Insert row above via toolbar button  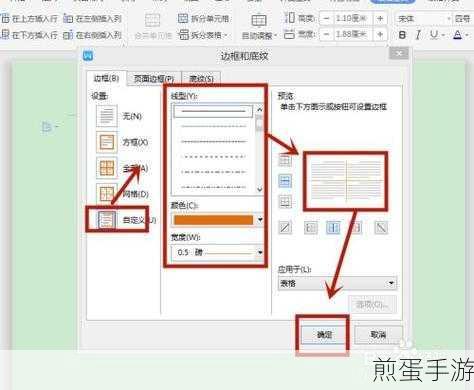[29, 19]
